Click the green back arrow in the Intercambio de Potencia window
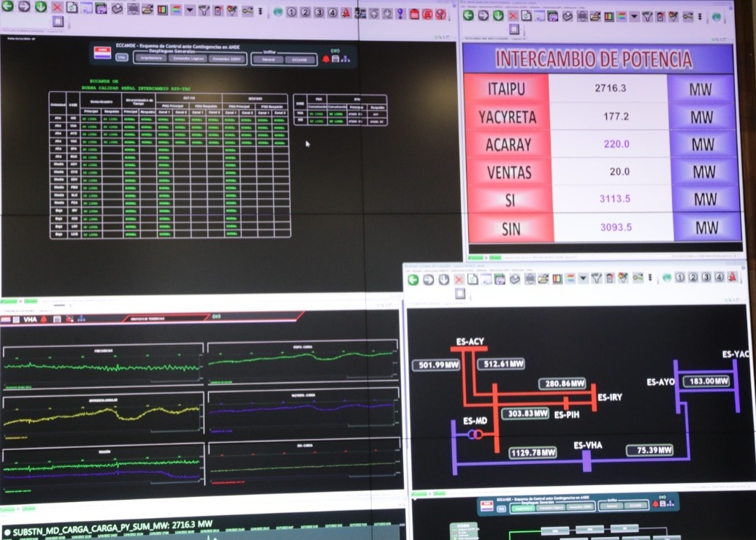 point(467,15)
